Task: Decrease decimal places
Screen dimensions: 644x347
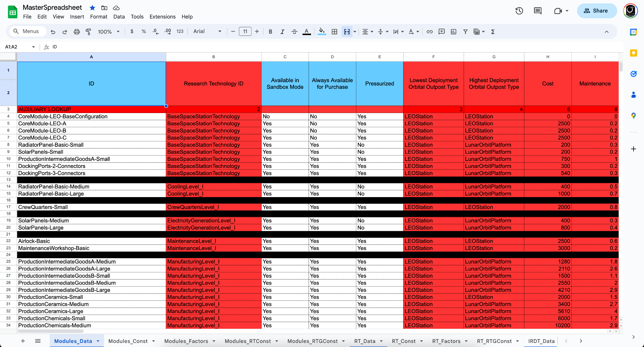Action: tap(156, 31)
